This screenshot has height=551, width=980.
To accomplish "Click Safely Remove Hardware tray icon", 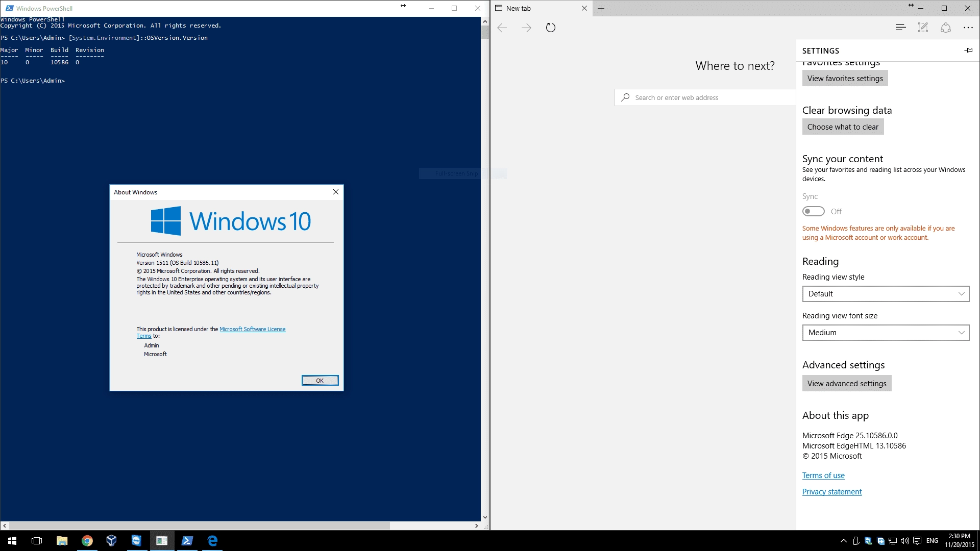I will point(856,541).
